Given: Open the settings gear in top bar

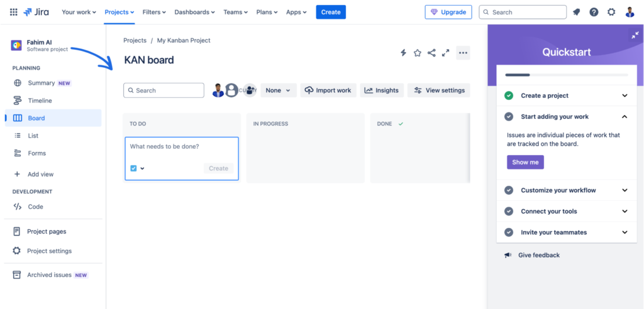Looking at the screenshot, I should [x=611, y=13].
